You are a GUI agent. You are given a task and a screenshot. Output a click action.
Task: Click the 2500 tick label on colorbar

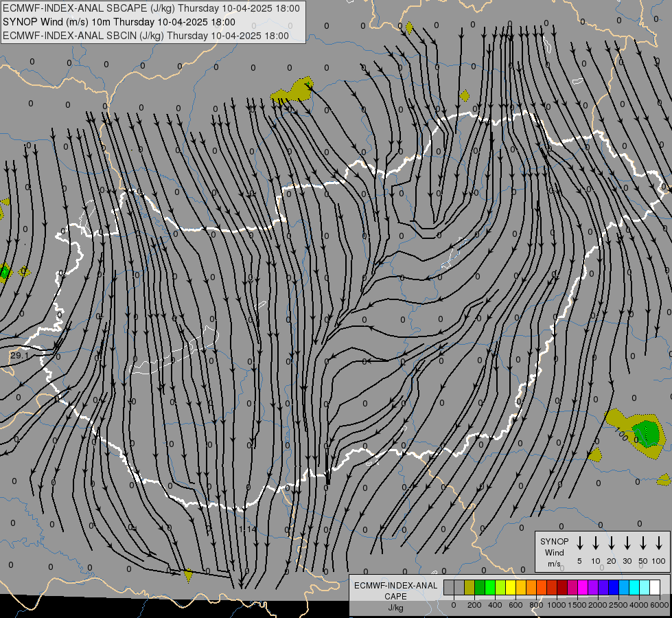(618, 605)
